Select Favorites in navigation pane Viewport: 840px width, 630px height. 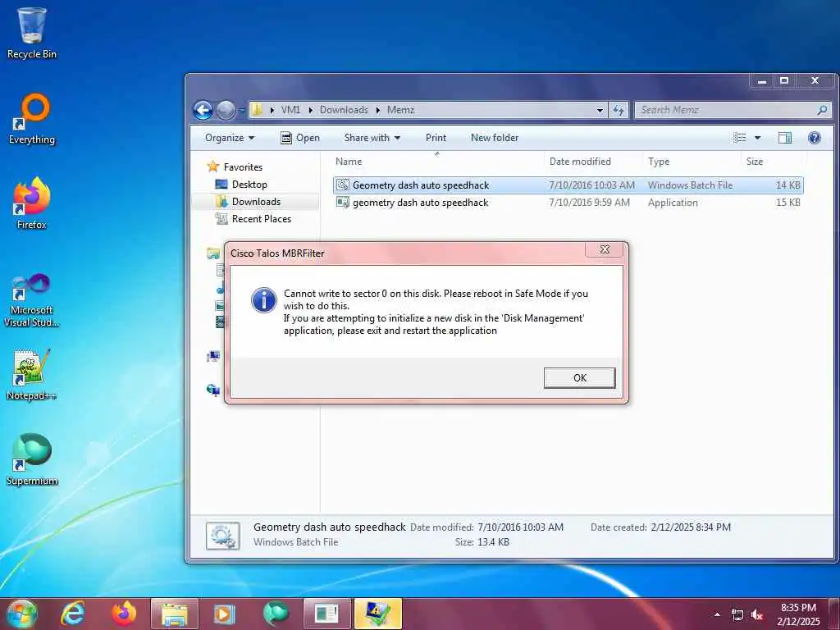pos(243,167)
